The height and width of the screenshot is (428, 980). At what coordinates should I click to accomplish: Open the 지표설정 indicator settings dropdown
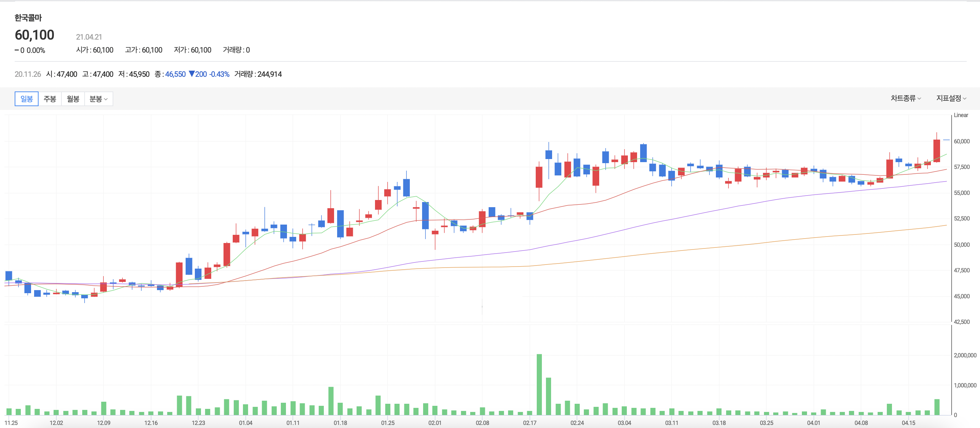pos(951,99)
